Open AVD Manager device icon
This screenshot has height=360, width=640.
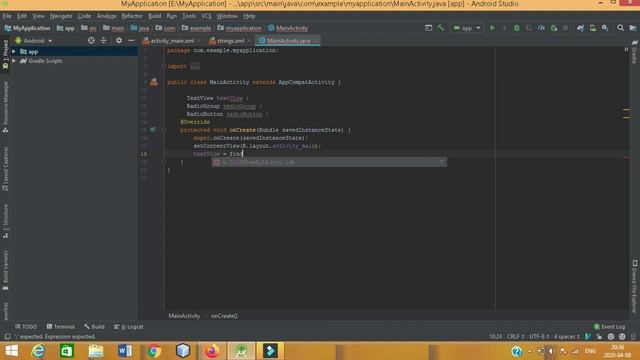click(592, 28)
